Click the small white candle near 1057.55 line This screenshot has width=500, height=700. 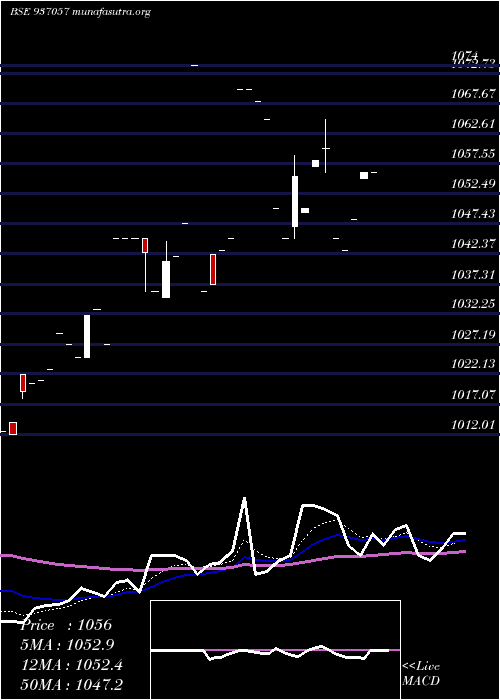point(315,163)
